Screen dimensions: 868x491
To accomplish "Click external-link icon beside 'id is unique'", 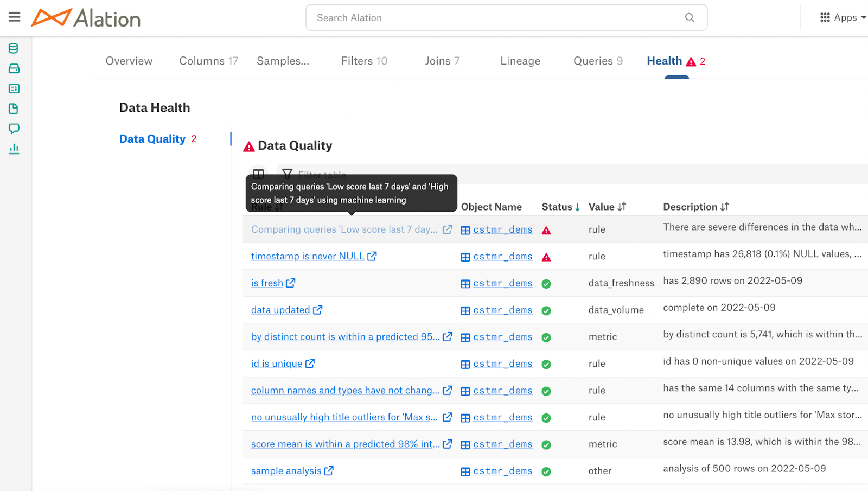I will pyautogui.click(x=310, y=364).
